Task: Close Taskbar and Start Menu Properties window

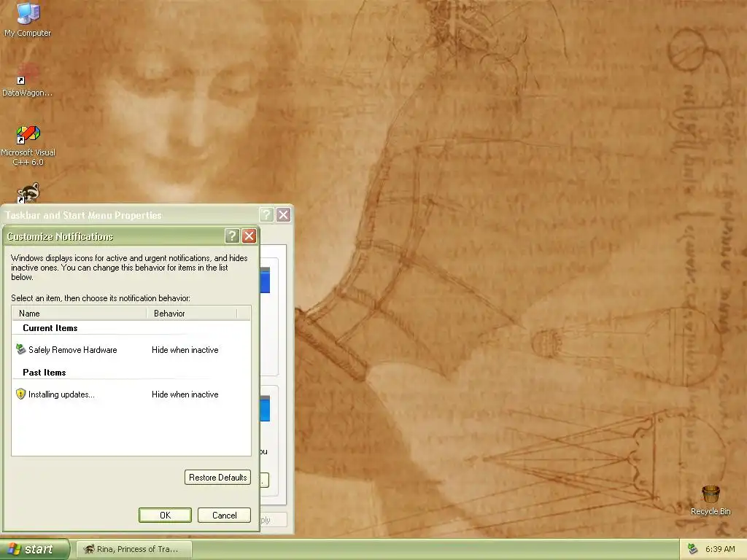Action: pos(284,215)
